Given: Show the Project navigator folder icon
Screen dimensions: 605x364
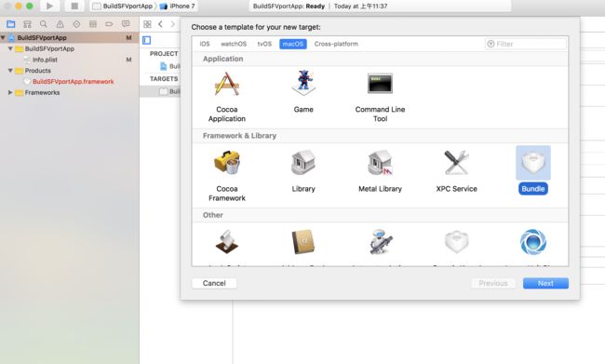Looking at the screenshot, I should coord(11,24).
